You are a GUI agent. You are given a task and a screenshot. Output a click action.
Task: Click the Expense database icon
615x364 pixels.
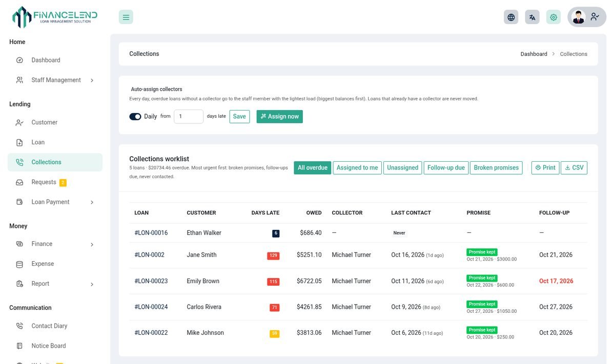[x=19, y=264]
